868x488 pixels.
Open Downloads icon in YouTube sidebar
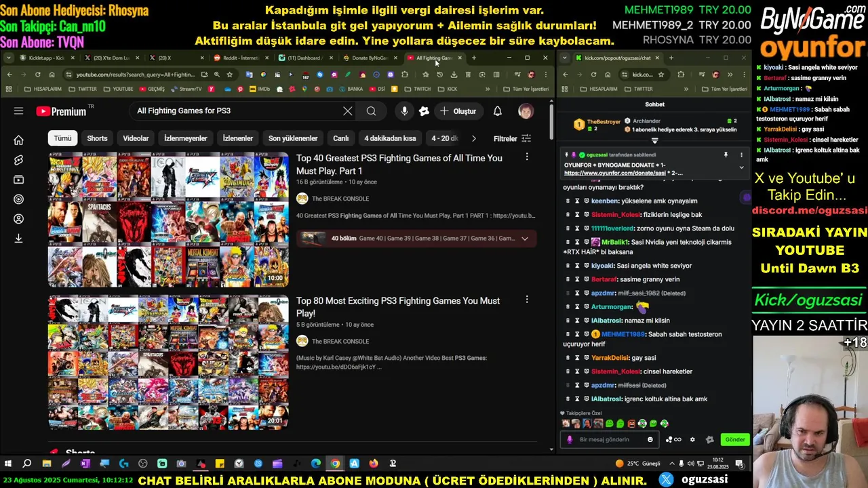click(18, 238)
